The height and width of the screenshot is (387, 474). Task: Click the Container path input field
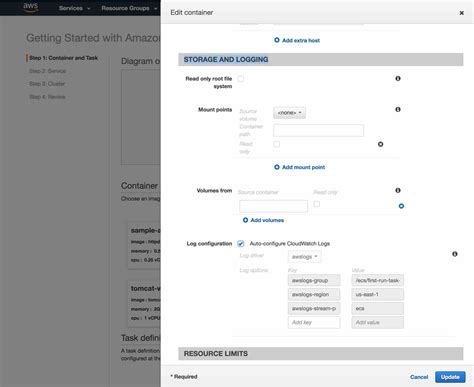318,130
